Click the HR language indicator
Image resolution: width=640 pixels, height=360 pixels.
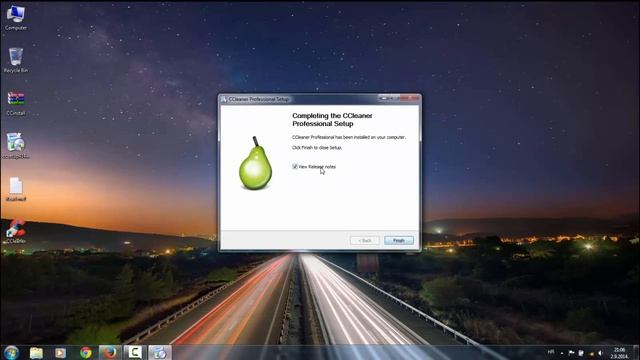pyautogui.click(x=551, y=352)
